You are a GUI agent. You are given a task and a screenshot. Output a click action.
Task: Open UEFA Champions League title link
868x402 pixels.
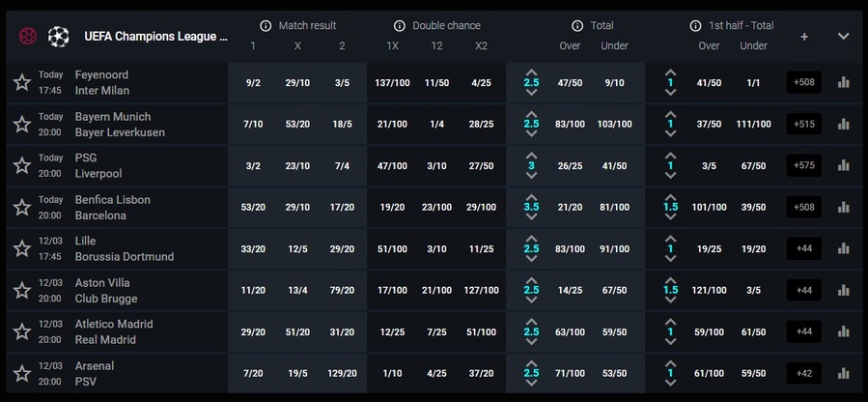(x=155, y=37)
